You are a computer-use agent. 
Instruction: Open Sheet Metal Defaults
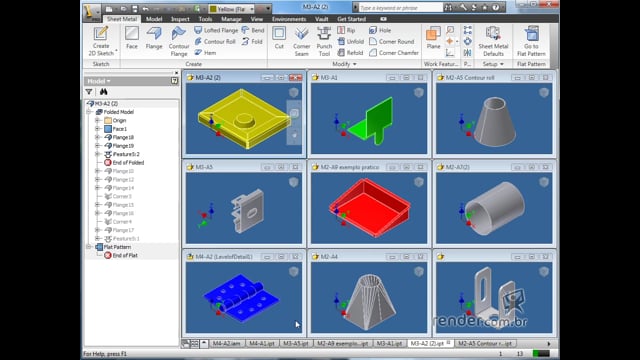[493, 41]
